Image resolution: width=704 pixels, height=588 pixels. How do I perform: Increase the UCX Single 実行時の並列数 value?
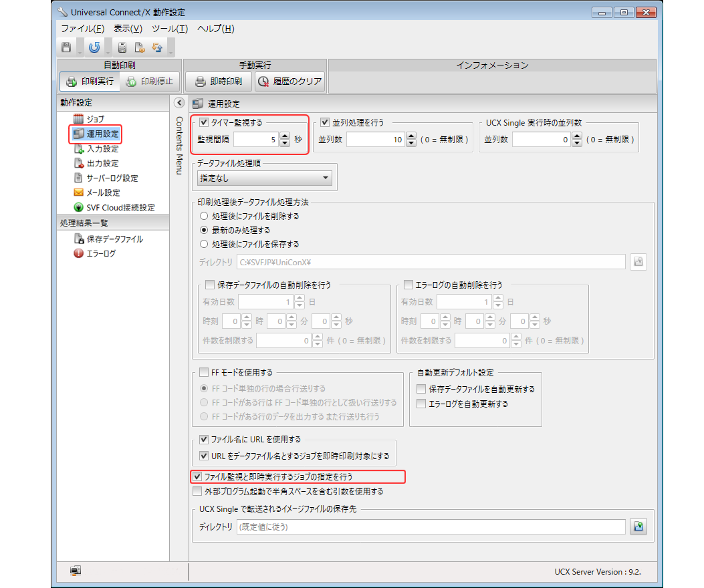577,136
